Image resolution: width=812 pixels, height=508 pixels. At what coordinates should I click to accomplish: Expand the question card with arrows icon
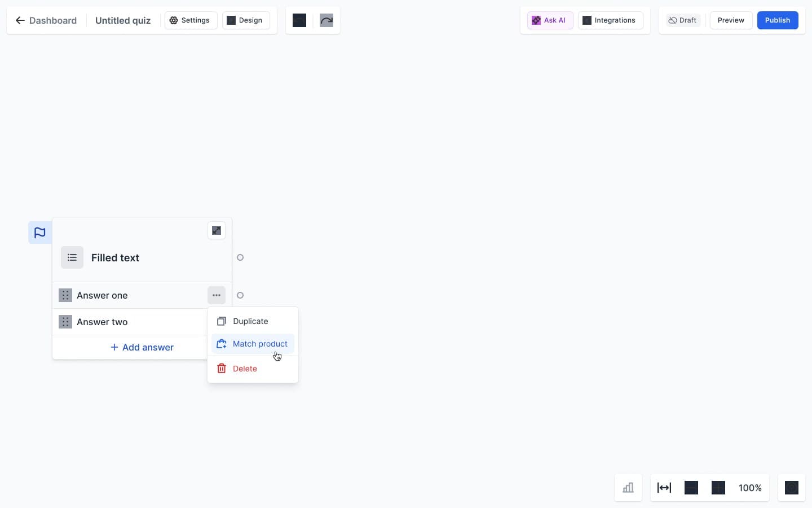coord(217,230)
